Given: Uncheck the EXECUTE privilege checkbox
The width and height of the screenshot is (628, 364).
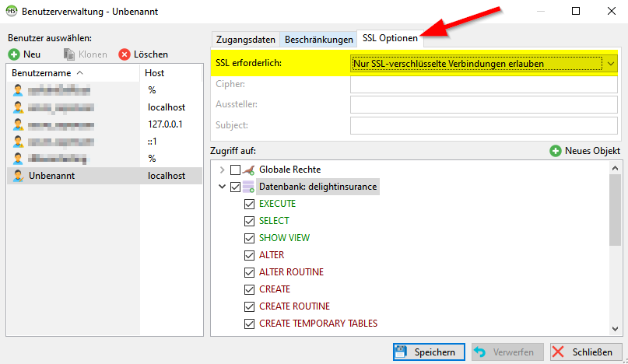Looking at the screenshot, I should pos(250,204).
